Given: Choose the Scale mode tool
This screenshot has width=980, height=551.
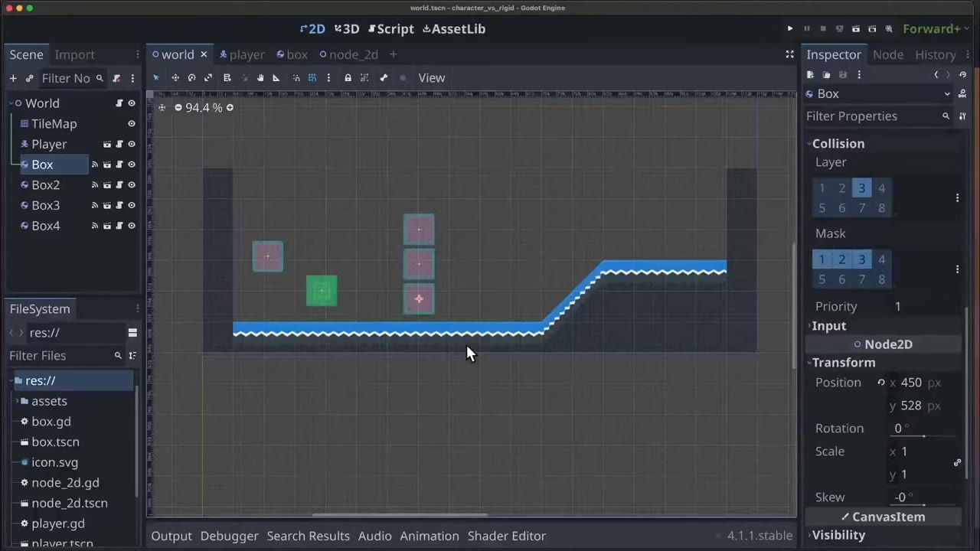Looking at the screenshot, I should [208, 78].
